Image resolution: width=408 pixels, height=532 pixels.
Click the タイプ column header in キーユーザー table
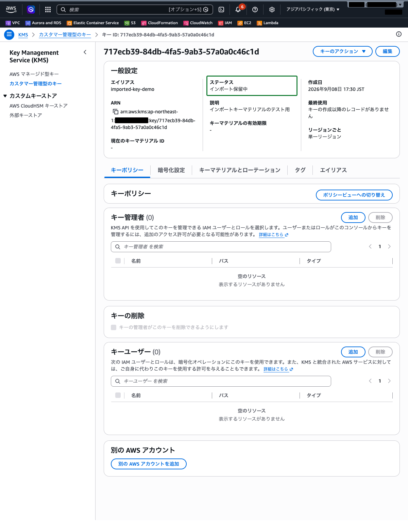click(x=314, y=396)
